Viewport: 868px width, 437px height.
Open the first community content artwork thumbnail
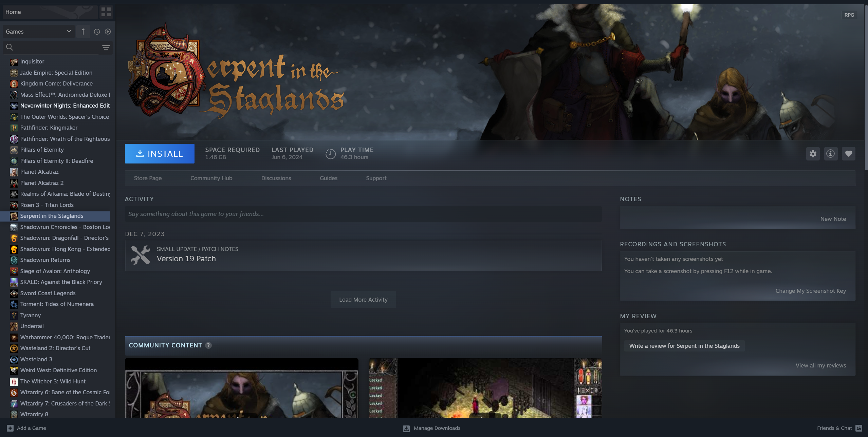(241, 388)
